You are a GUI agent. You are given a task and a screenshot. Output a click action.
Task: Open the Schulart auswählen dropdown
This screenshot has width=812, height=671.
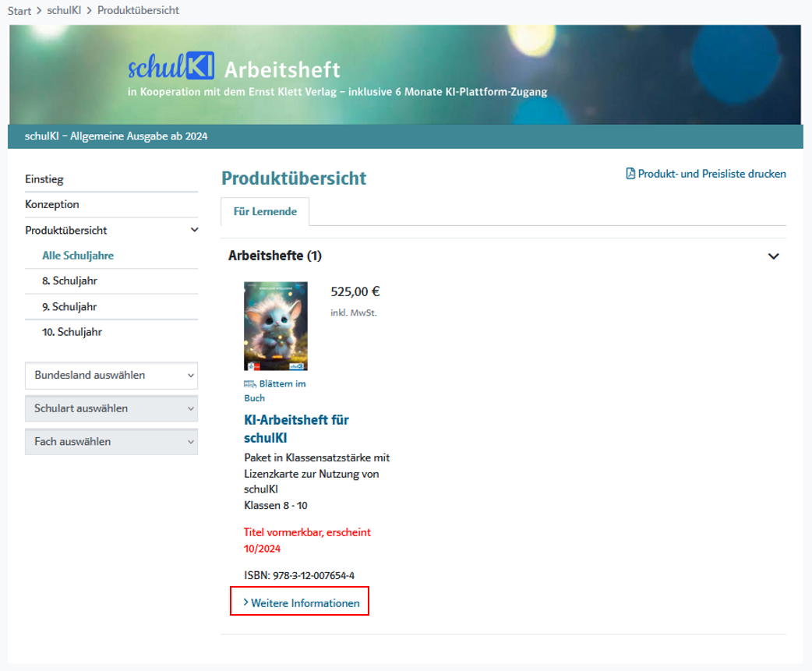[111, 408]
